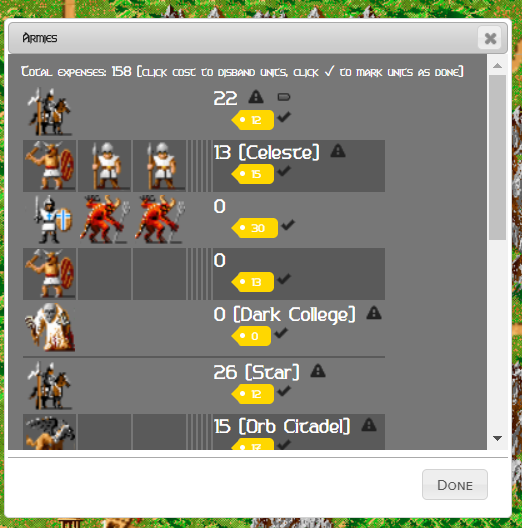The height and width of the screenshot is (528, 522).
Task: Click the scrollbar down arrow
Action: click(x=497, y=438)
